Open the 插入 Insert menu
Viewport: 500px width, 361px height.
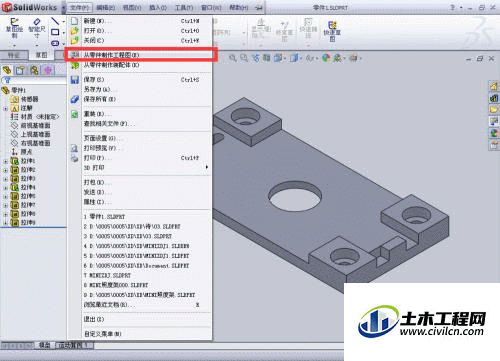[x=158, y=7]
